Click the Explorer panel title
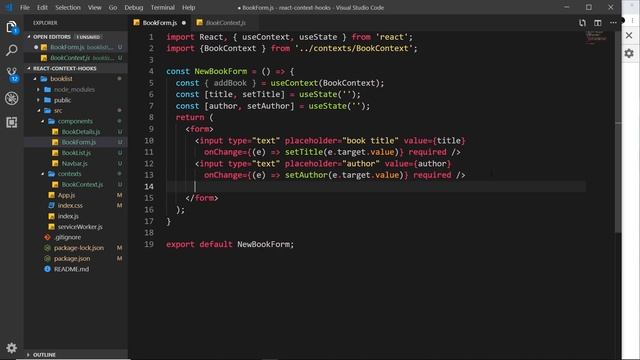Viewport: 640px width, 360px height. (45, 23)
